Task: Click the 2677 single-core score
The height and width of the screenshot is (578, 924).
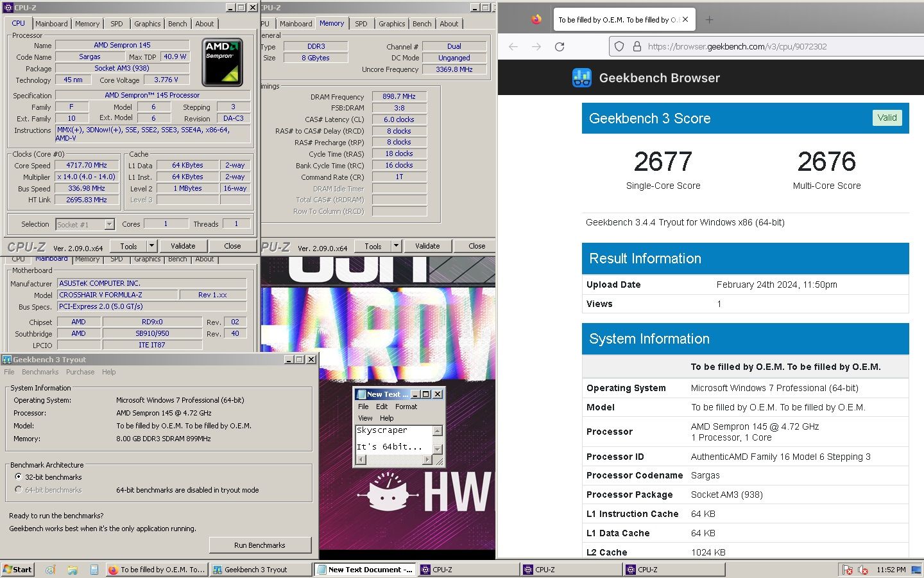Action: (663, 161)
